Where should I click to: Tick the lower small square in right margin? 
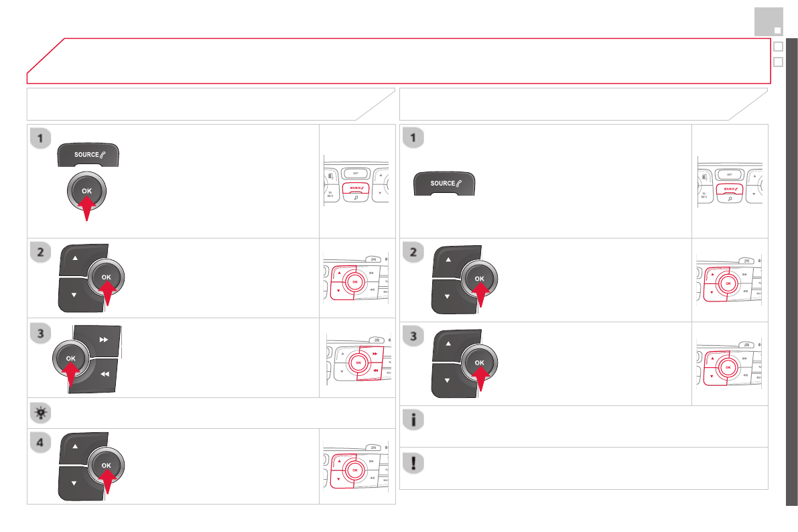[778, 62]
